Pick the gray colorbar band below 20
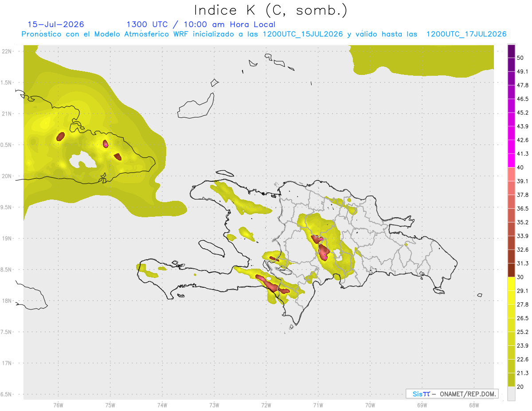532x411 pixels. (x=512, y=394)
